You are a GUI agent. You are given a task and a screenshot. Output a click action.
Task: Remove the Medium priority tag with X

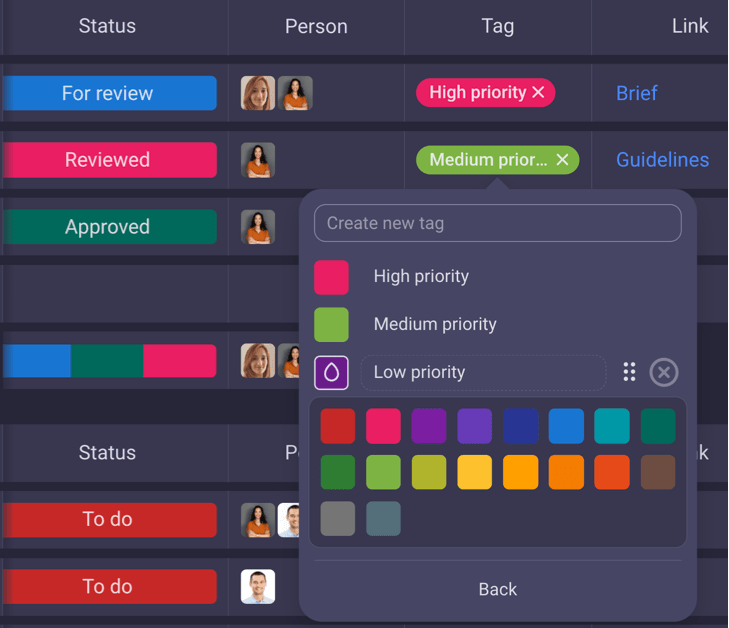click(562, 160)
